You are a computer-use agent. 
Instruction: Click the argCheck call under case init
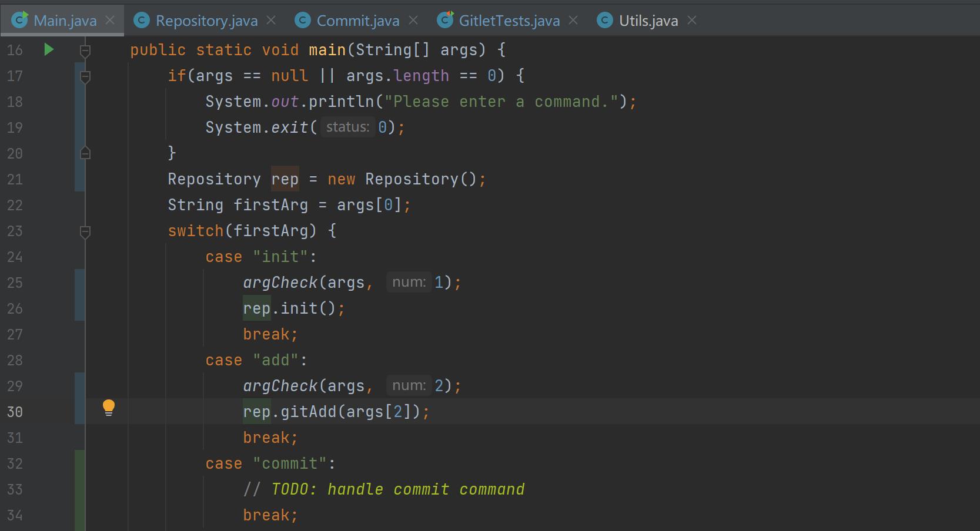[280, 283]
